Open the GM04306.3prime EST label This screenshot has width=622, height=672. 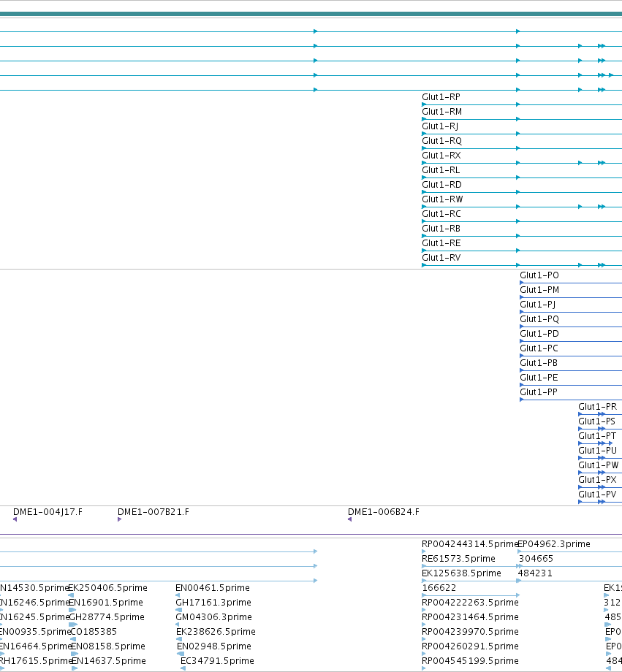(213, 617)
